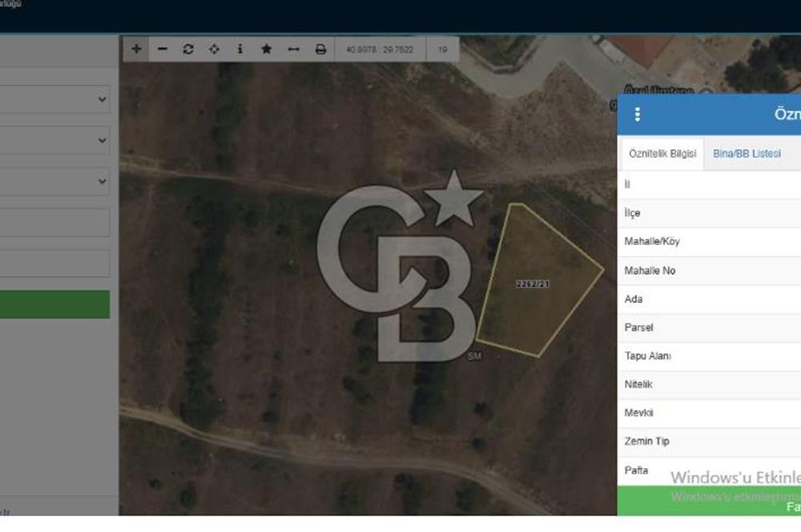Switch to Bina/BB Listesi tab
This screenshot has height=532, width=801.
click(x=747, y=154)
